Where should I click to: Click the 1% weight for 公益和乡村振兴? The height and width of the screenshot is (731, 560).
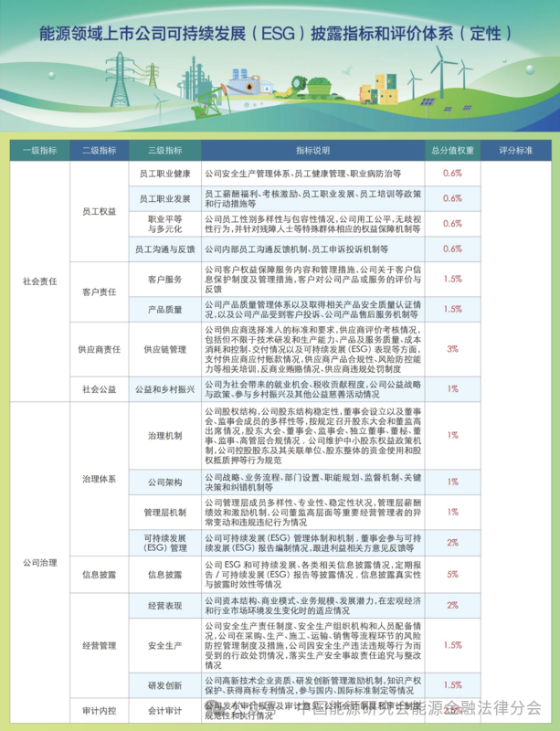[x=452, y=388]
